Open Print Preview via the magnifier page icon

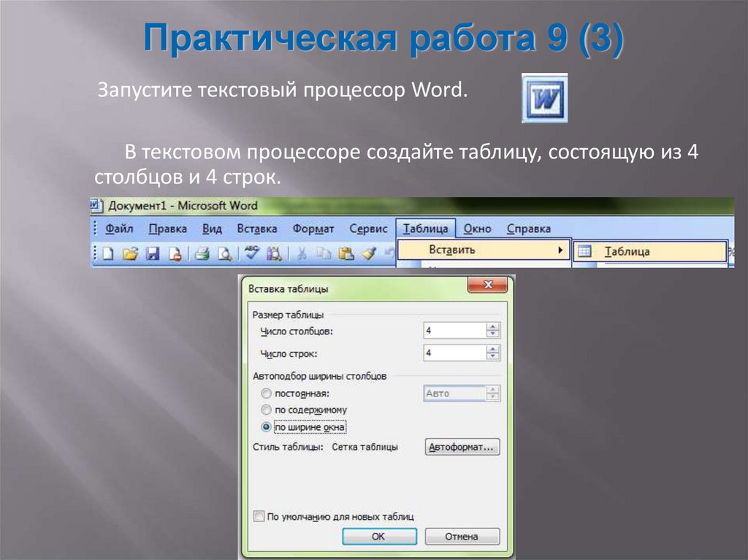(x=224, y=253)
